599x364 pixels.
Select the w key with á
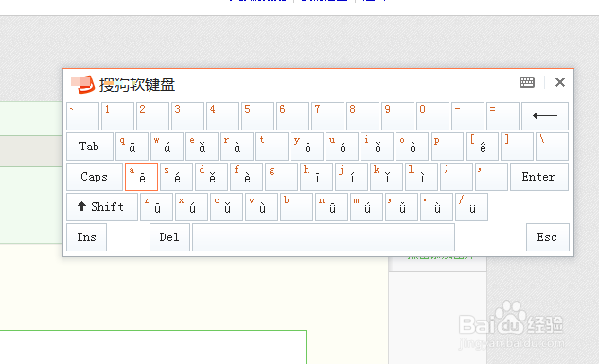[x=167, y=147]
